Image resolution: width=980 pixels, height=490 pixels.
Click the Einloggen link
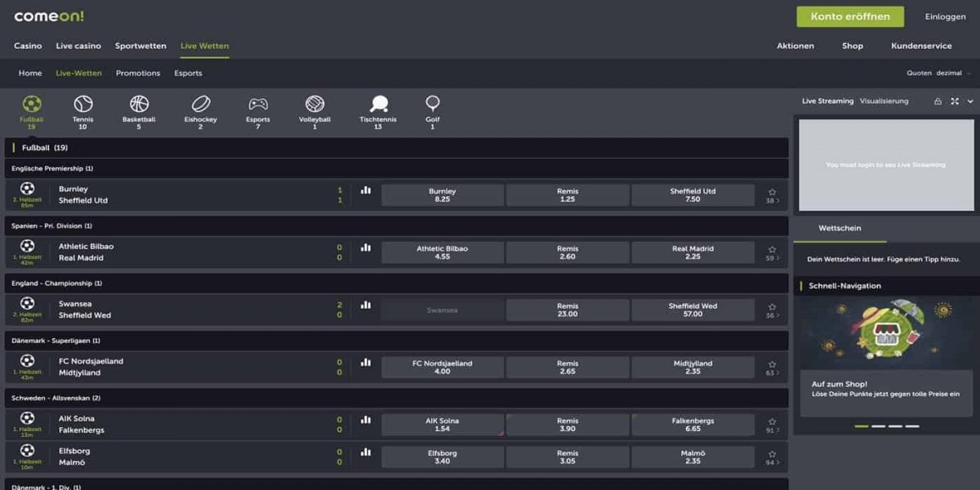[945, 16]
